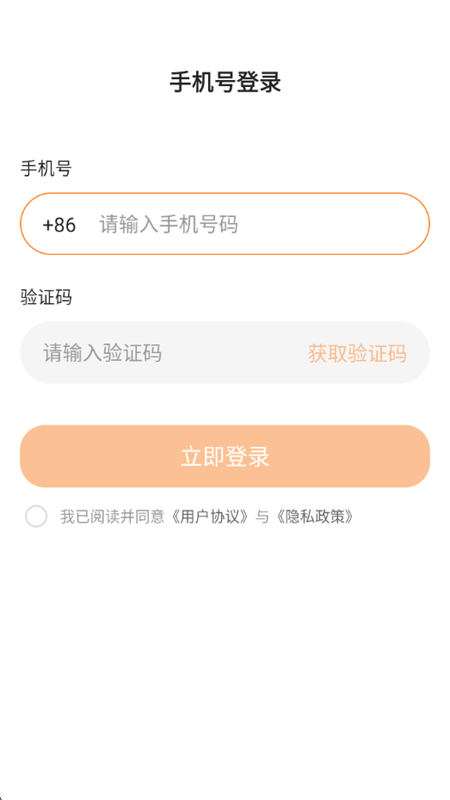Viewport: 450px width, 800px height.
Task: Submit login via the orange 立即登录 button
Action: [x=225, y=456]
